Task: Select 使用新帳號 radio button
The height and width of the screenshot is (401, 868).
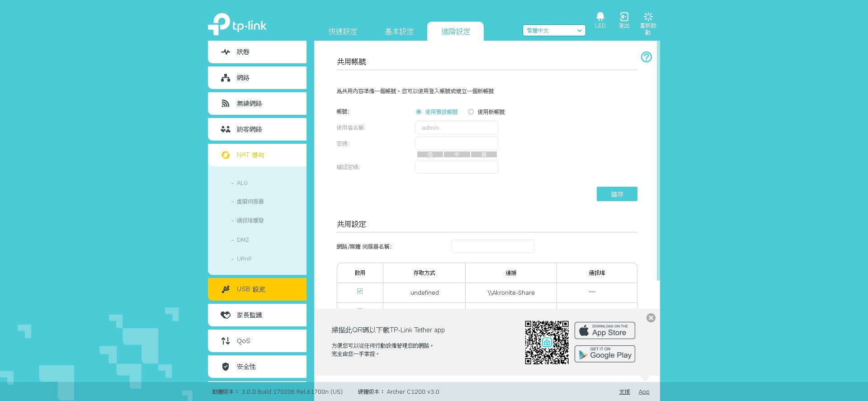Action: pos(471,112)
